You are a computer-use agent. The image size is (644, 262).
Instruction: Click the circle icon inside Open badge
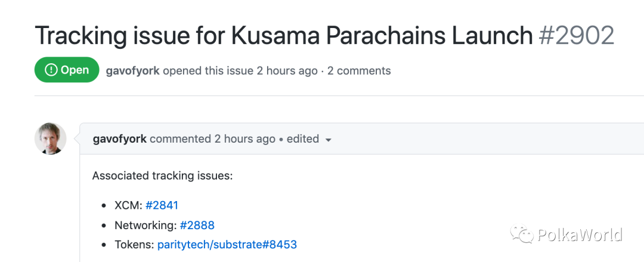(51, 70)
